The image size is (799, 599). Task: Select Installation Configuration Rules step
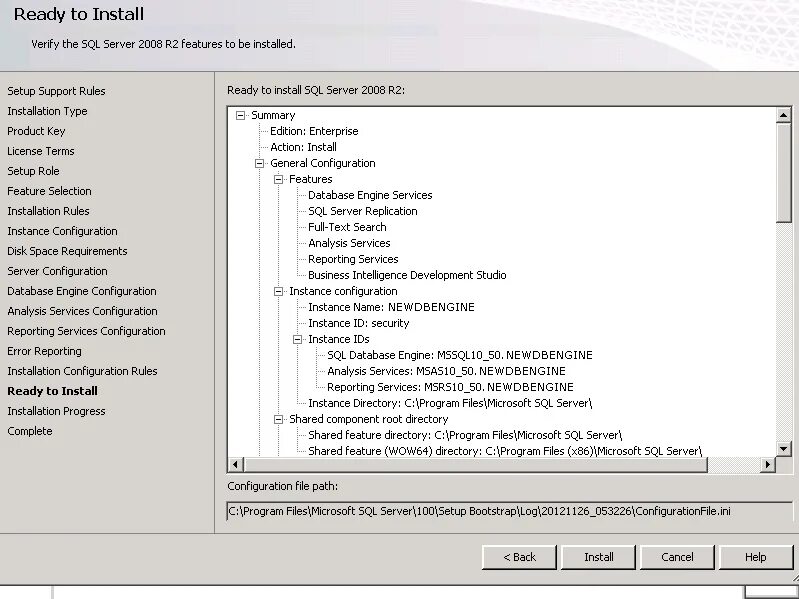[x=83, y=371]
